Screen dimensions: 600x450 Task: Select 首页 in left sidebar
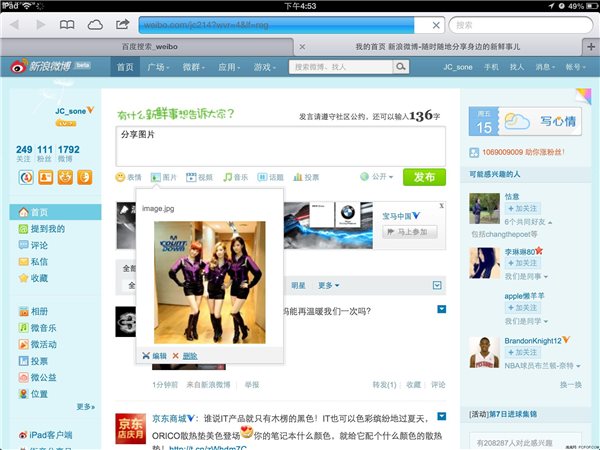[x=55, y=212]
